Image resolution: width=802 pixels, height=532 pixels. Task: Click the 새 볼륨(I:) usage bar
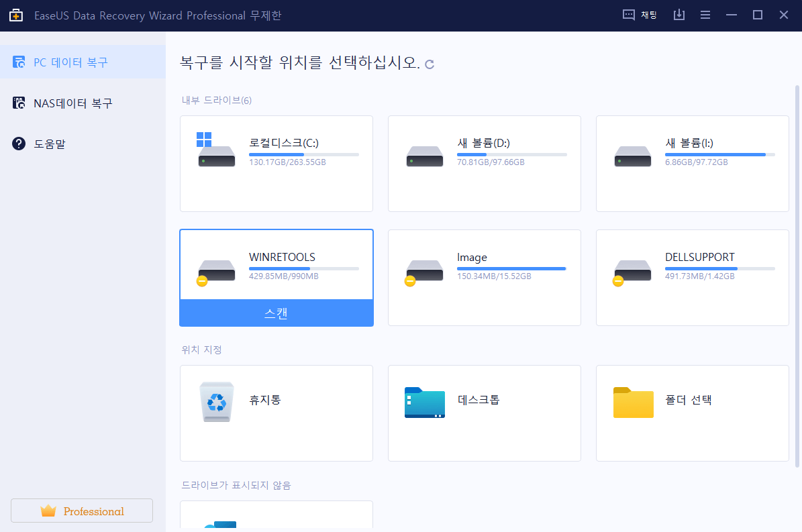pyautogui.click(x=720, y=154)
